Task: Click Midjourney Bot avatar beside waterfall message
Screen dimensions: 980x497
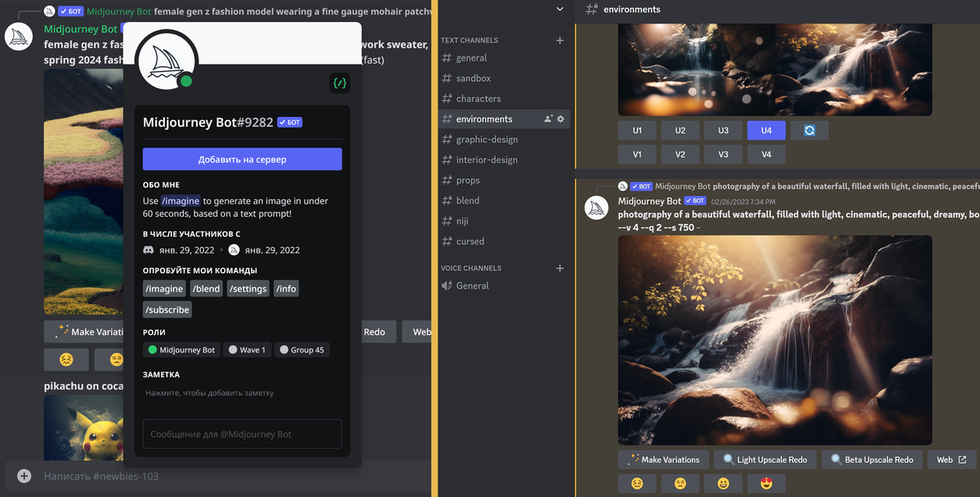Action: point(596,208)
